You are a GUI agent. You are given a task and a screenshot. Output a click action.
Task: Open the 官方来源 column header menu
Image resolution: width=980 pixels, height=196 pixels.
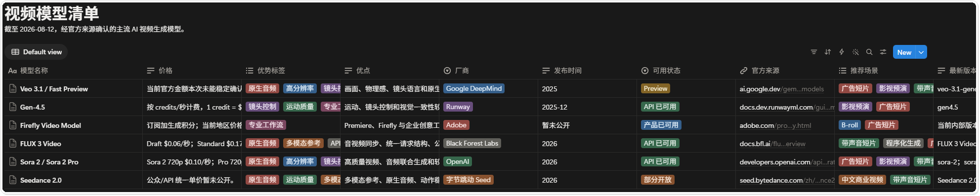tap(785, 71)
